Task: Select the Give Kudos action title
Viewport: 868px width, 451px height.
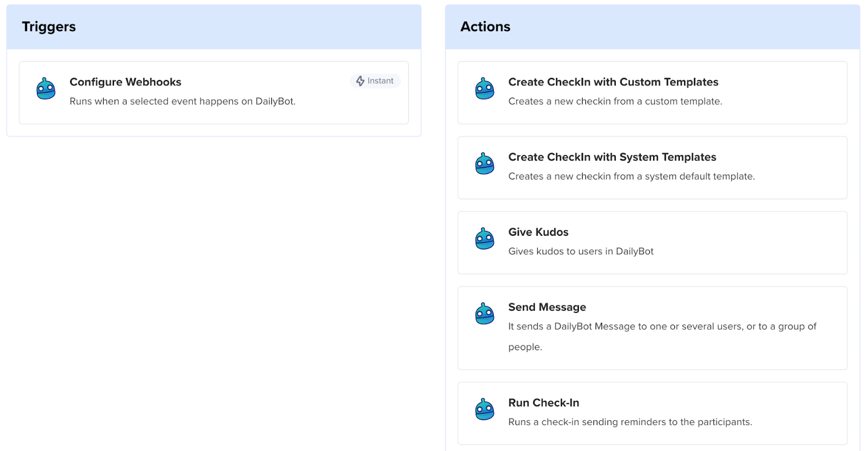Action: (x=538, y=232)
